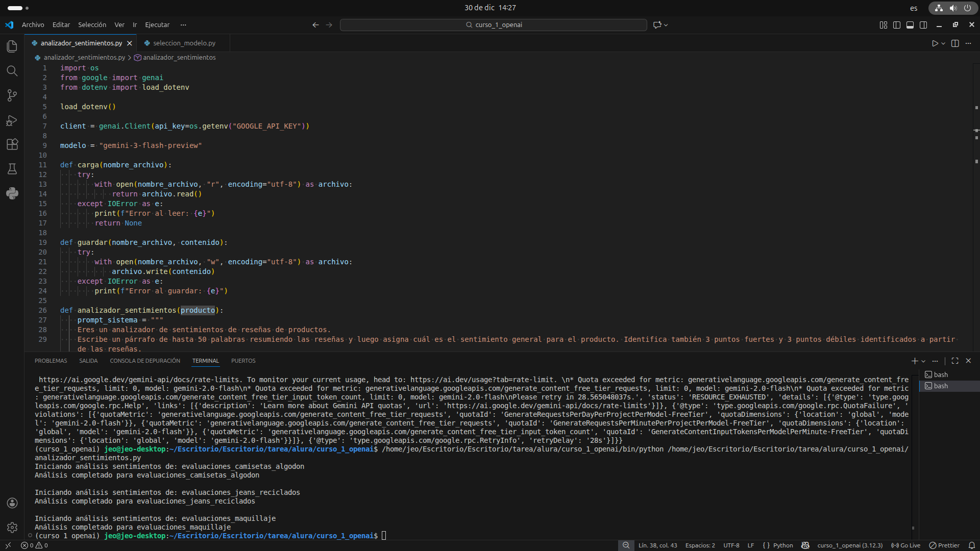The image size is (980, 551).
Task: Click Go Live in status bar
Action: [x=906, y=545]
